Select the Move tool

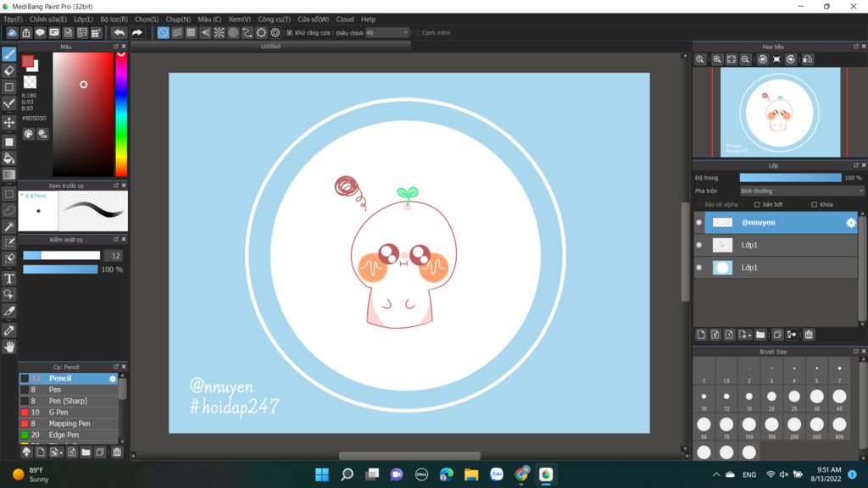(x=8, y=122)
